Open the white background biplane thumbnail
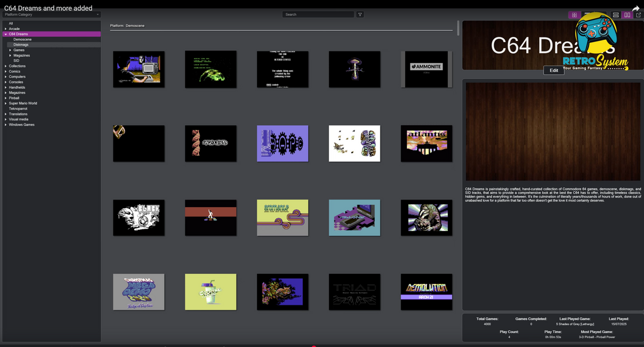The height and width of the screenshot is (347, 644). 354,143
